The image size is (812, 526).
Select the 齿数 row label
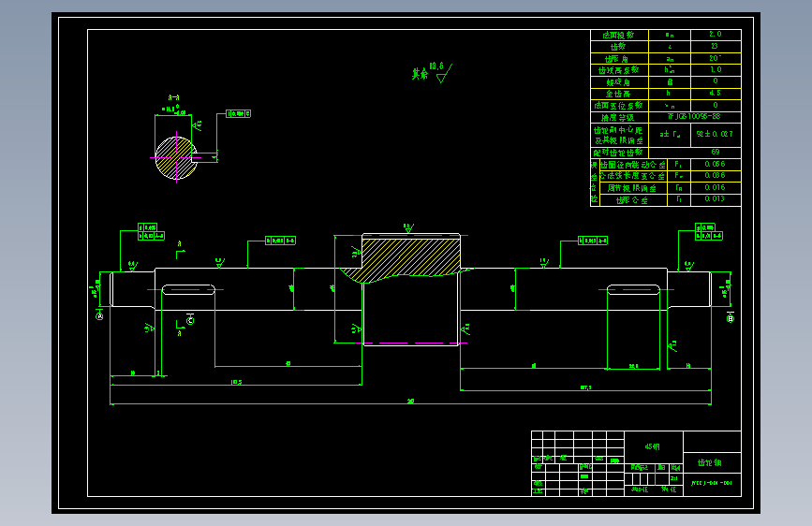tap(619, 47)
